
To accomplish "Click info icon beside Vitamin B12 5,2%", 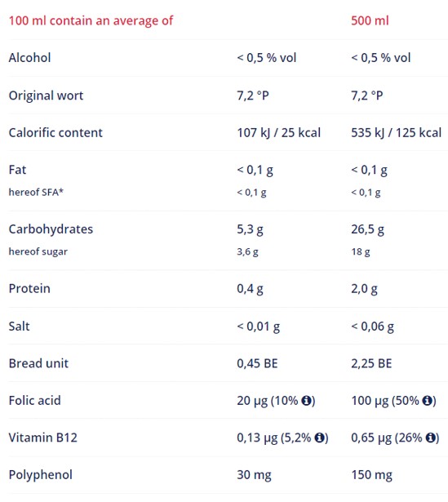I will coord(320,438).
